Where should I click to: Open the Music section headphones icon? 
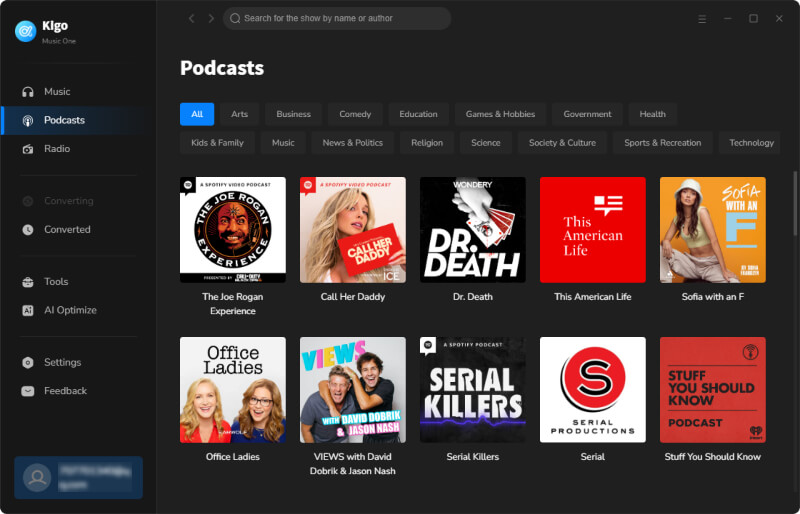[28, 92]
